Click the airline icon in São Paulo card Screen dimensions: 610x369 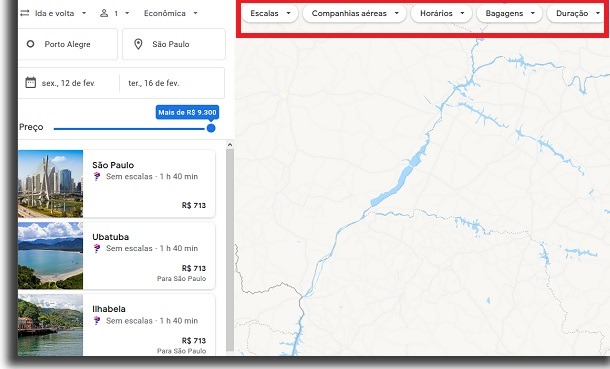(97, 177)
